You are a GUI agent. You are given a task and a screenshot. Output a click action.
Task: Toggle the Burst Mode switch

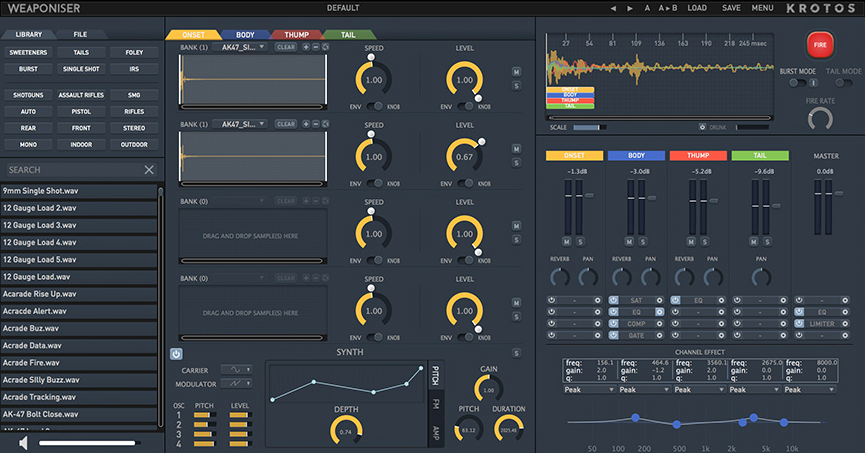coord(797,83)
